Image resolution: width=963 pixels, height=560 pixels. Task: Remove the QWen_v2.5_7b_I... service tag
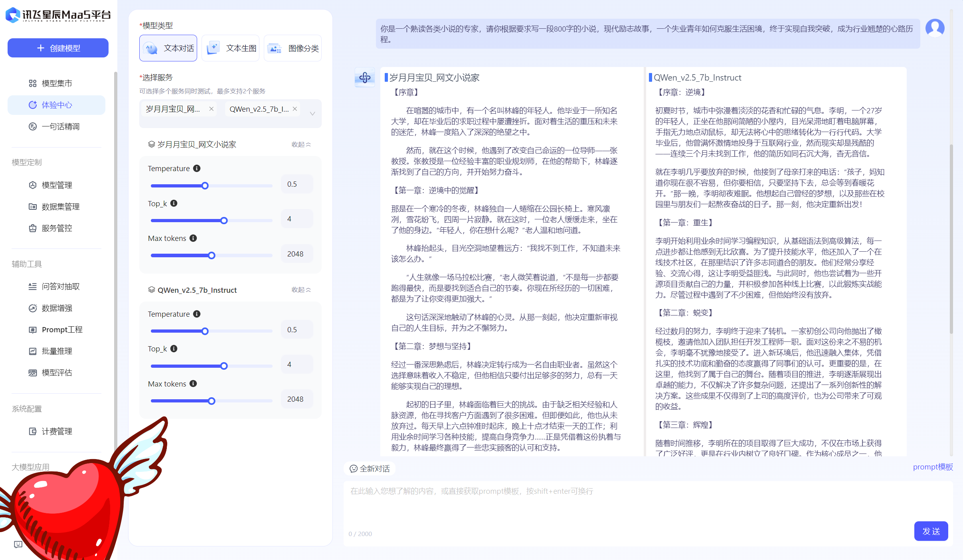295,109
